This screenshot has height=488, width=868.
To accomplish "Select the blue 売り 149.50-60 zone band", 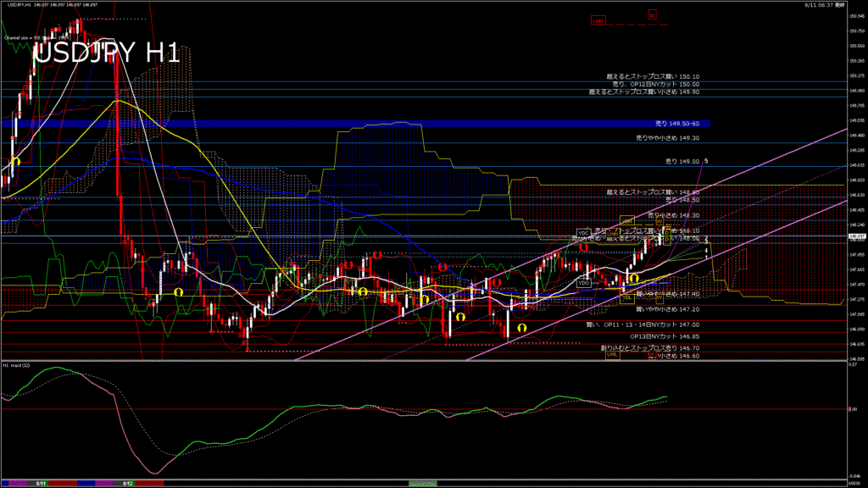I will (x=355, y=124).
